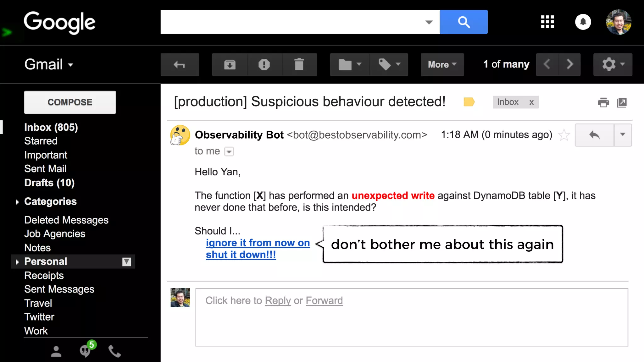Viewport: 644px width, 362px height.
Task: Open Inbox (805)
Action: click(x=51, y=127)
